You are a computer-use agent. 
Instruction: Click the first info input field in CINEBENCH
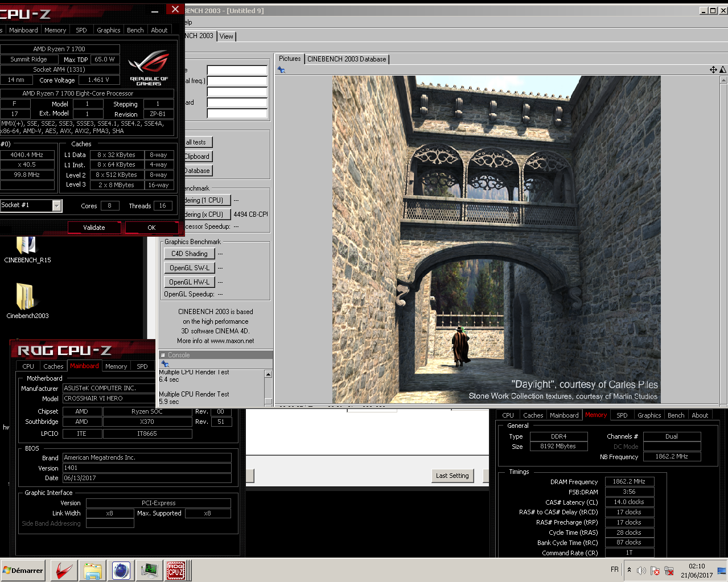[x=237, y=70]
